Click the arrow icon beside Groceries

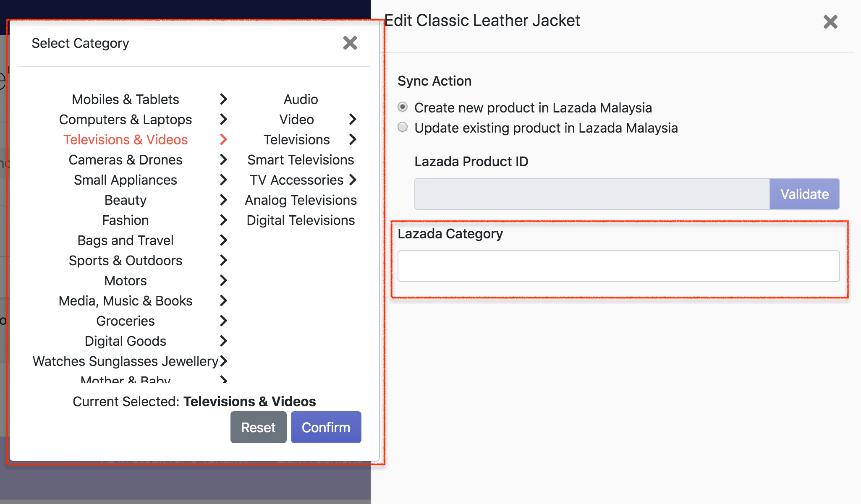click(223, 321)
